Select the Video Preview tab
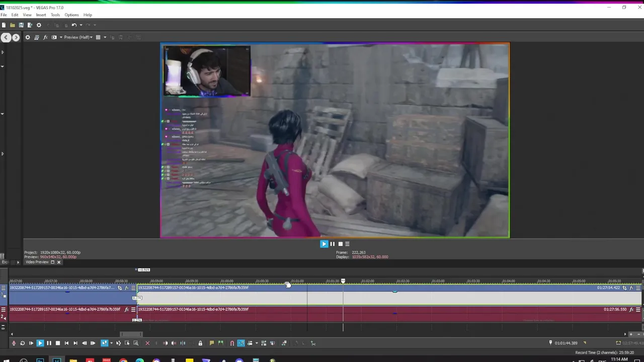Viewport: 644px width, 362px height. (x=37, y=262)
